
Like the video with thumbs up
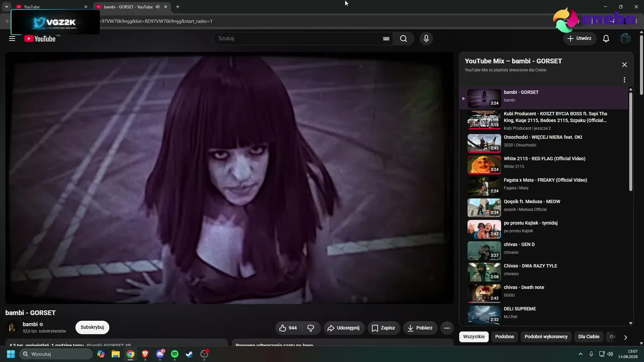[288, 328]
